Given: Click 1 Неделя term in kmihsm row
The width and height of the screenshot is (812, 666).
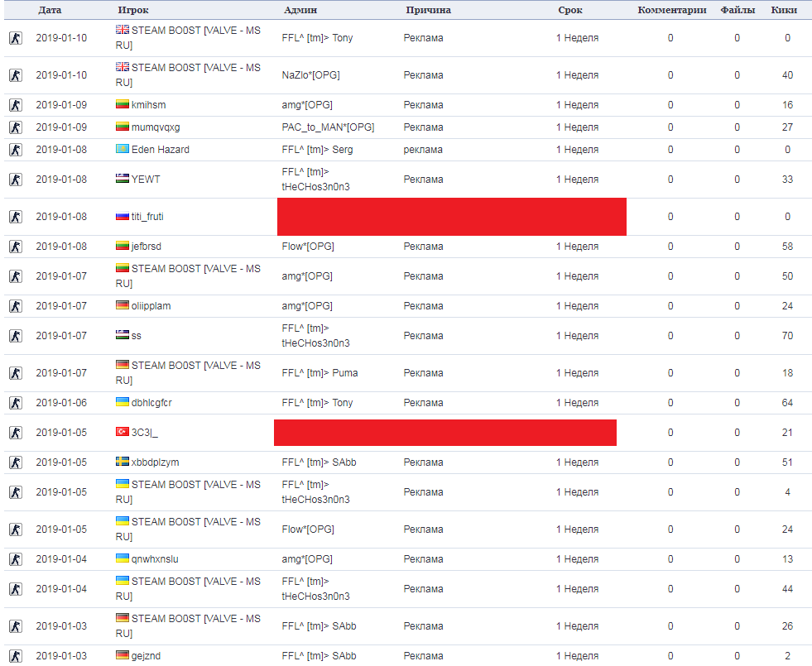Looking at the screenshot, I should pos(578,105).
